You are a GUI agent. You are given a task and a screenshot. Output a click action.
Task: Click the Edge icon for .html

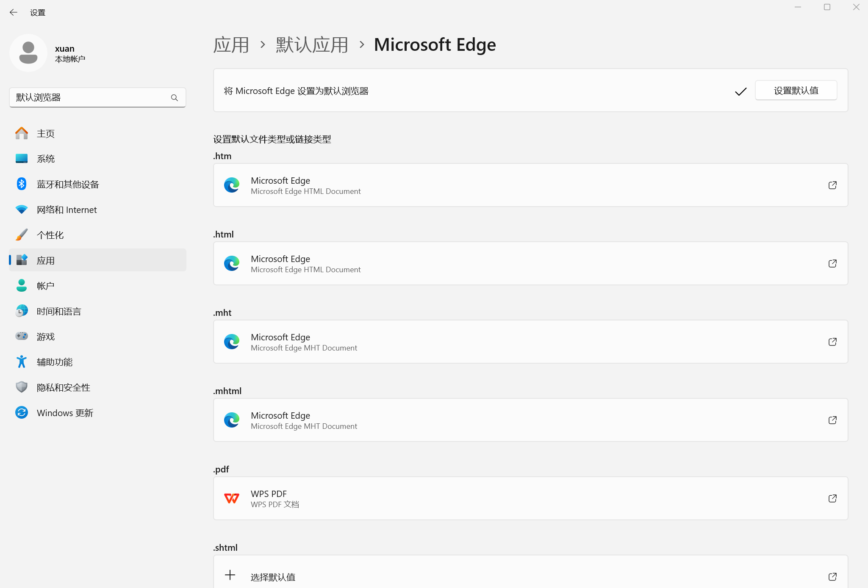(232, 264)
